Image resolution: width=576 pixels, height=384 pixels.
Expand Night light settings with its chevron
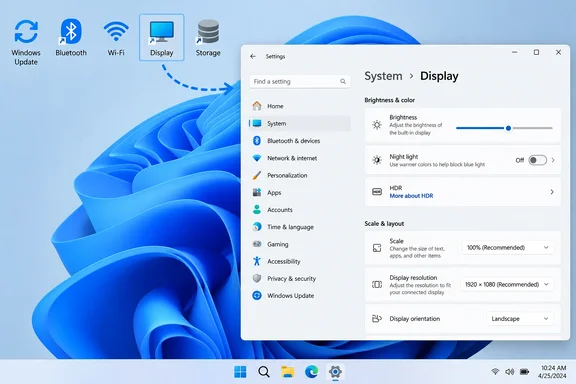coord(553,160)
